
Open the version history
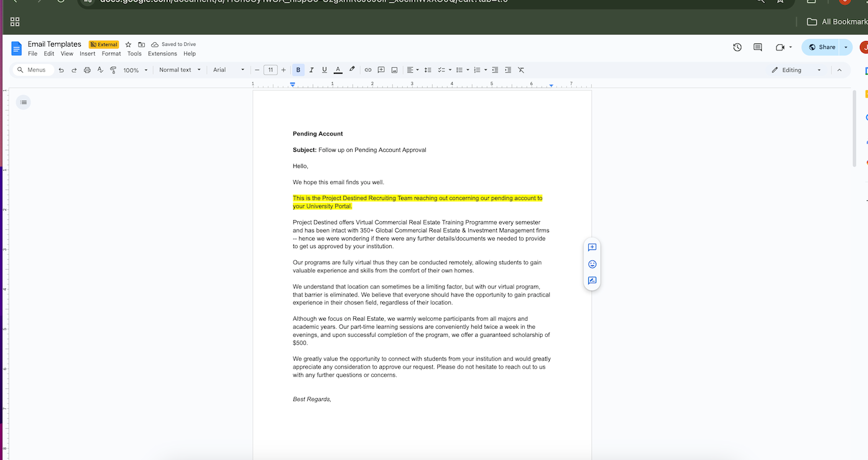click(x=737, y=47)
